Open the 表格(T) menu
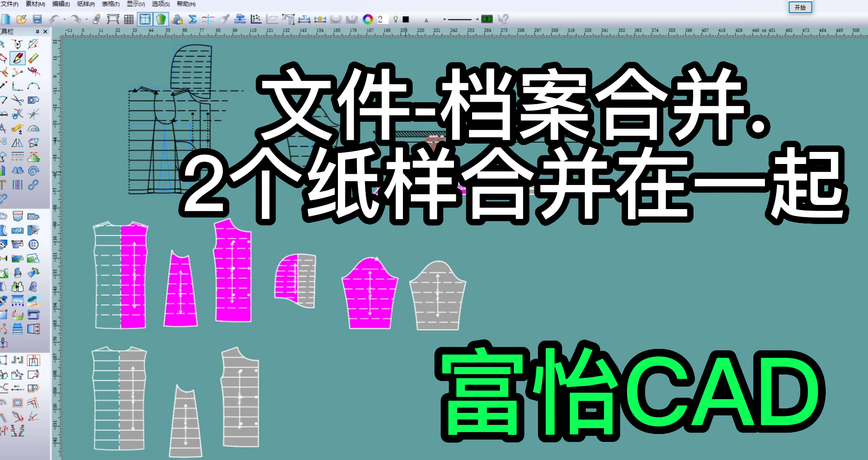This screenshot has height=460, width=868. click(x=110, y=4)
